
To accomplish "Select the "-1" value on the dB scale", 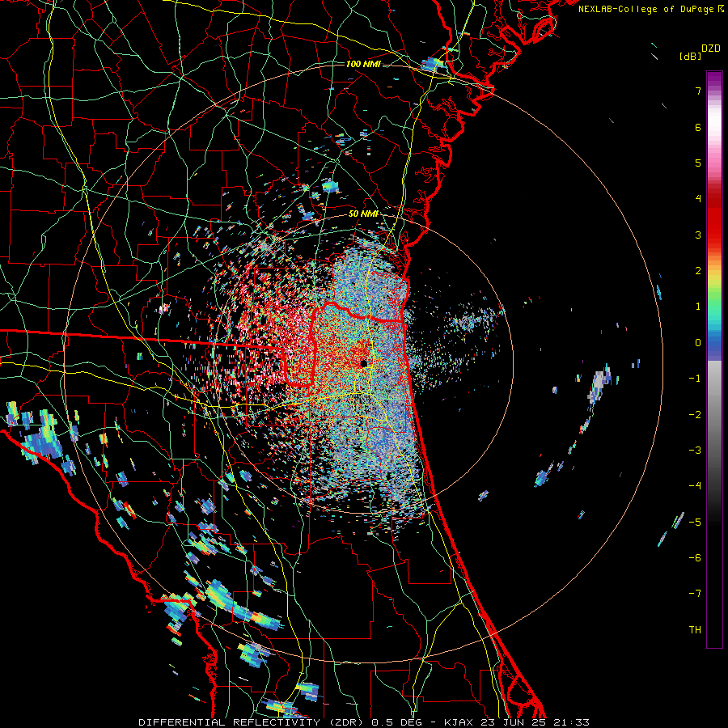I will coord(695,379).
